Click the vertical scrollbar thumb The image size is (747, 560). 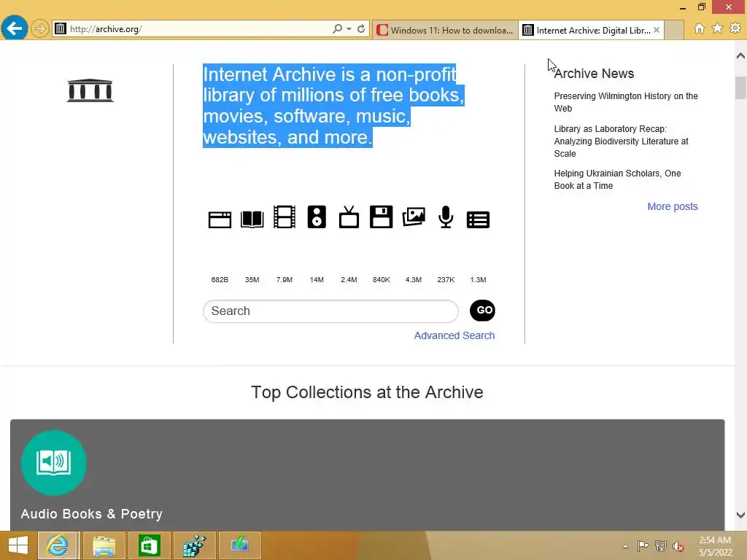[x=740, y=87]
